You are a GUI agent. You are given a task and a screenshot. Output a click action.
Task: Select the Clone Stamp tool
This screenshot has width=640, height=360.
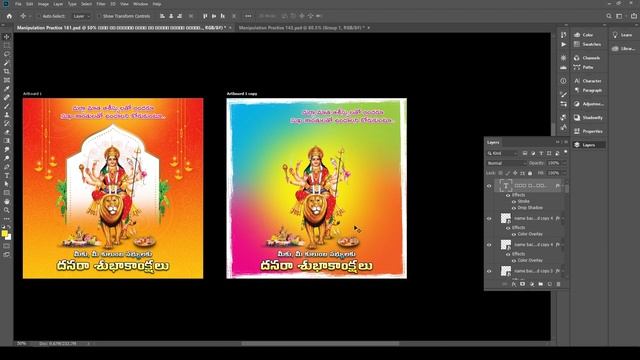(7, 115)
